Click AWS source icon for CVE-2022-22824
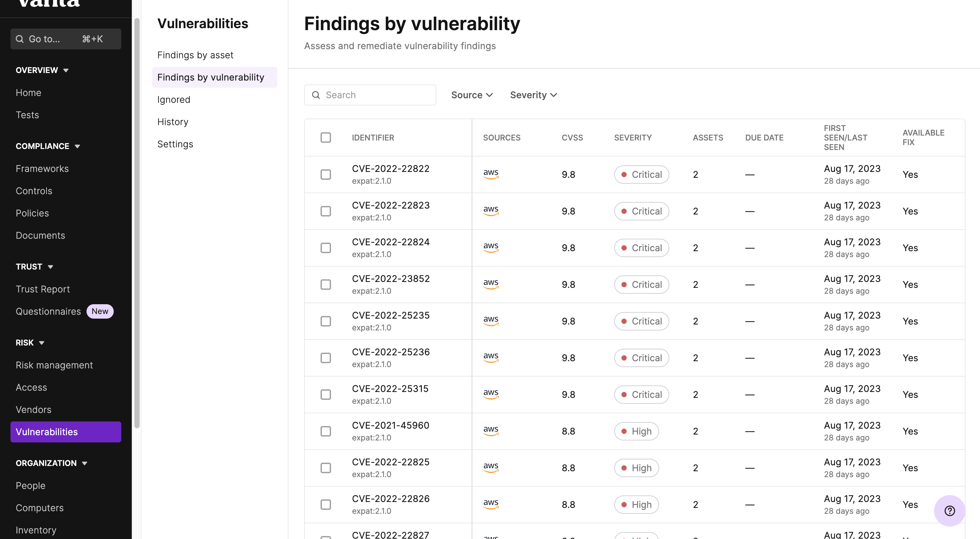 pyautogui.click(x=491, y=247)
